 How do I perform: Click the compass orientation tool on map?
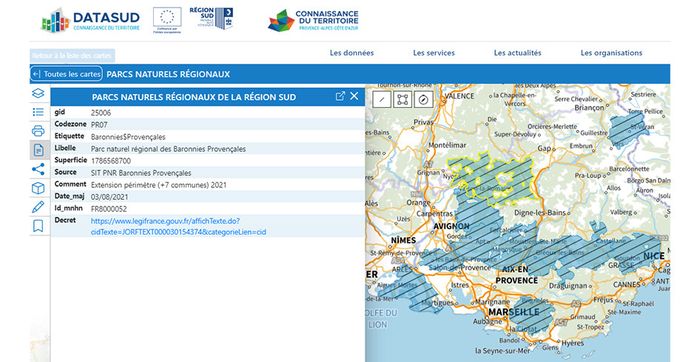[x=424, y=100]
